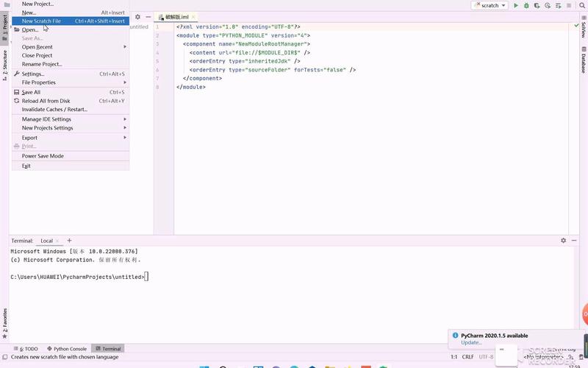Viewport: 588px width, 368px height.
Task: Open terminal panel gear settings icon
Action: [563, 241]
